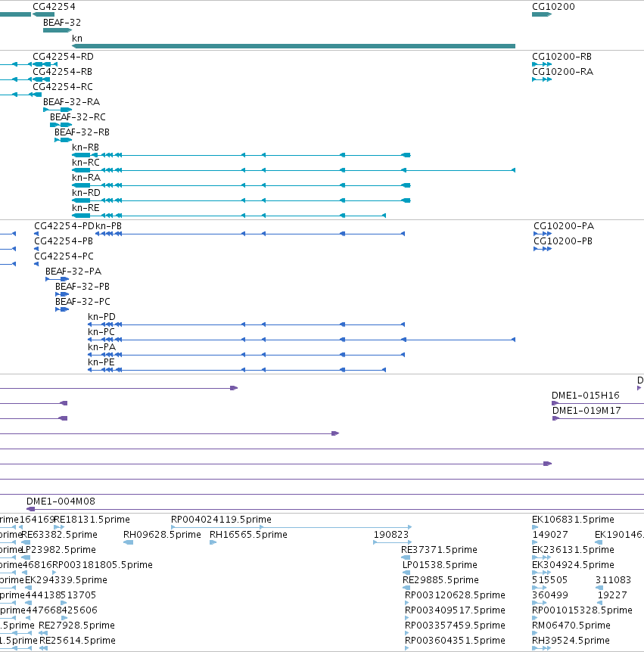
Task: Select transcript label CG42254-RB
Action: click(62, 72)
